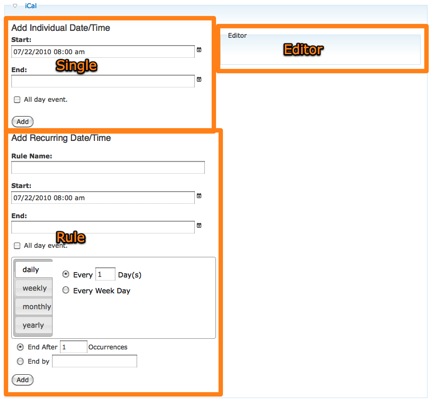The image size is (433, 403).
Task: Click Add button for individual date
Action: click(23, 121)
